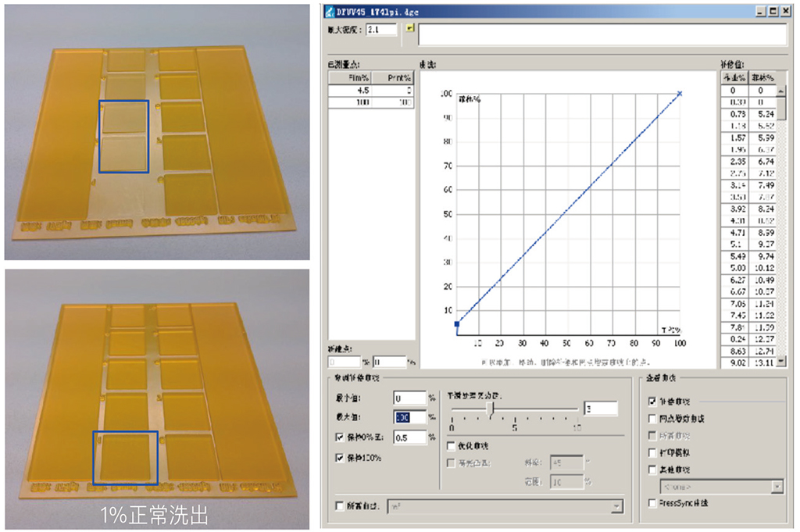The image size is (800, 532).
Task: Click the small yellow note icon beside density field
Action: coord(409,27)
